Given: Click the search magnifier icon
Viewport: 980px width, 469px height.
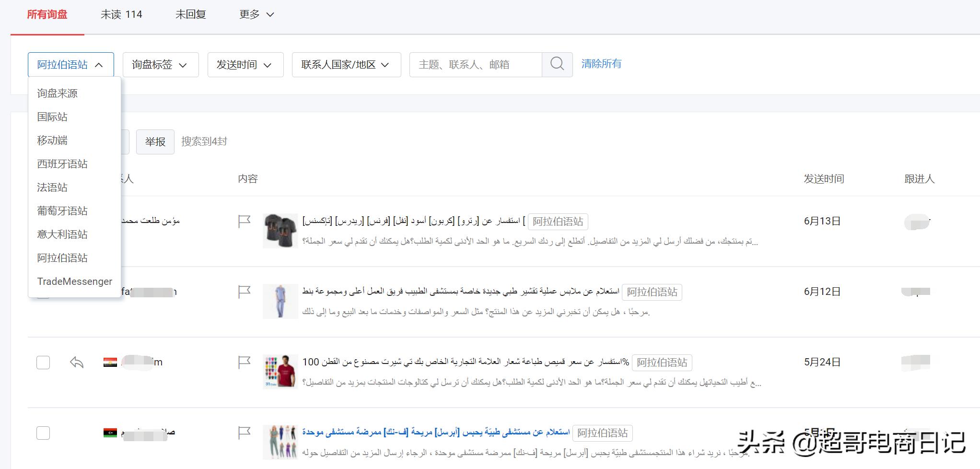Looking at the screenshot, I should tap(557, 64).
